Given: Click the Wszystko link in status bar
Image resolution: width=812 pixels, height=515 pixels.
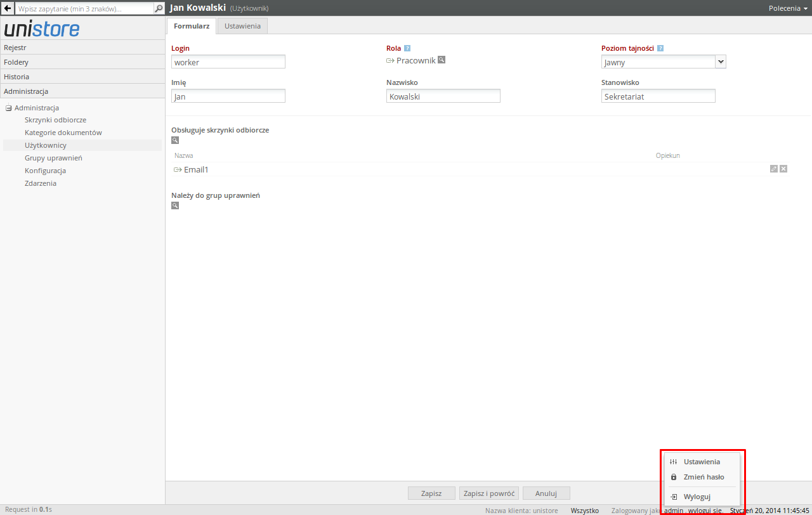Looking at the screenshot, I should (585, 511).
